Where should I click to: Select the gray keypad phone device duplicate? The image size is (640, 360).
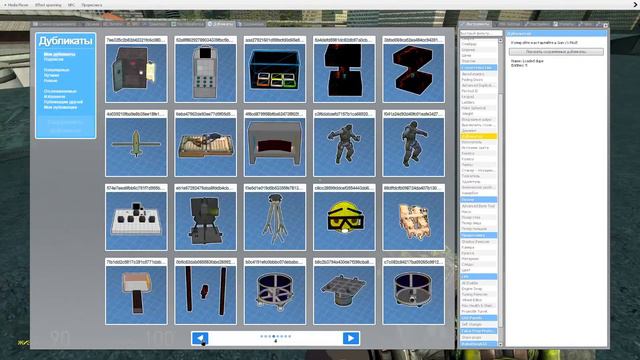click(206, 69)
